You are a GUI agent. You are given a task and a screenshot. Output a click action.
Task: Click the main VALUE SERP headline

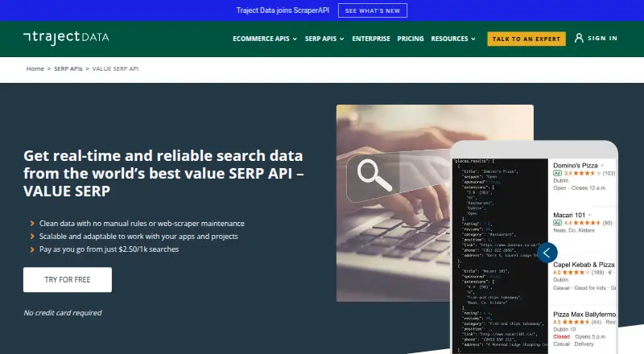point(163,173)
